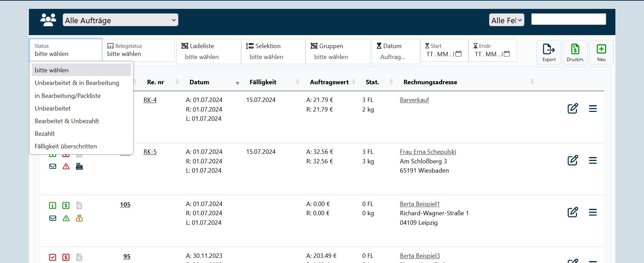Viewport: 644px width, 263px height.
Task: Open invoice number RK-5 link
Action: (x=150, y=152)
